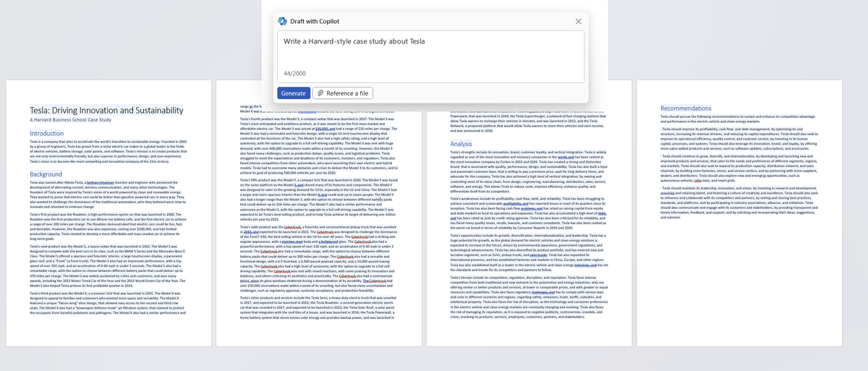868x371 pixels.
Task: Click paragraph starting 'Tesla's opportunities include'
Action: (528, 255)
